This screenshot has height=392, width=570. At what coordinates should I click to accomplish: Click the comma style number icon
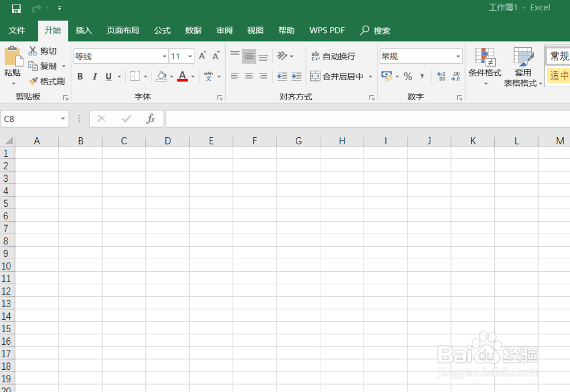pyautogui.click(x=421, y=76)
